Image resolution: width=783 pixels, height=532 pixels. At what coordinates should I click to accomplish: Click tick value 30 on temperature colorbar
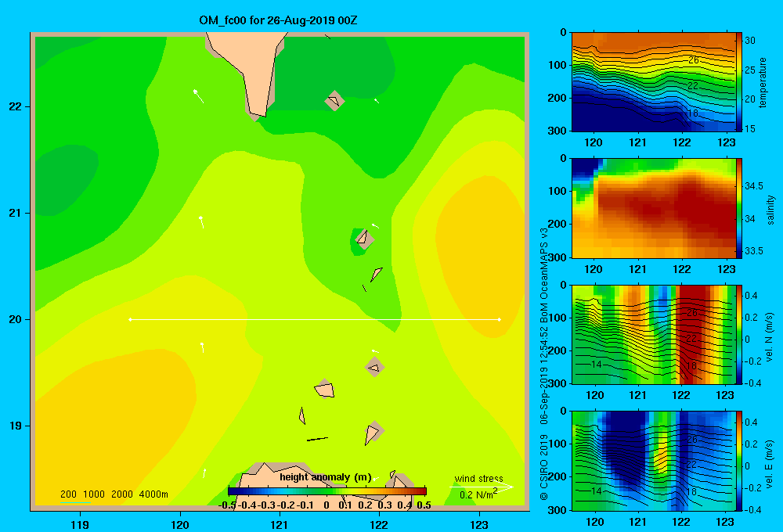pyautogui.click(x=750, y=41)
